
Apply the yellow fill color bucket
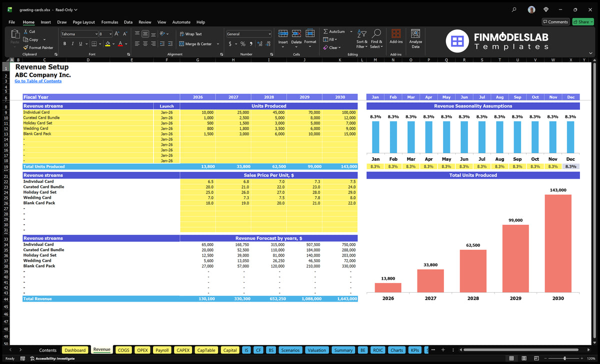point(107,44)
